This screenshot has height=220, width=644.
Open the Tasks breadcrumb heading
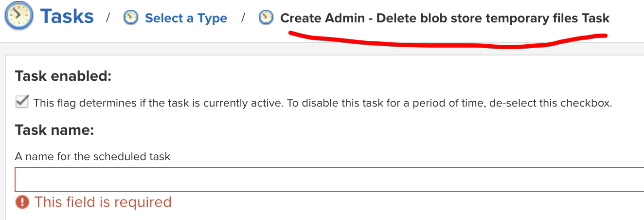point(67,17)
